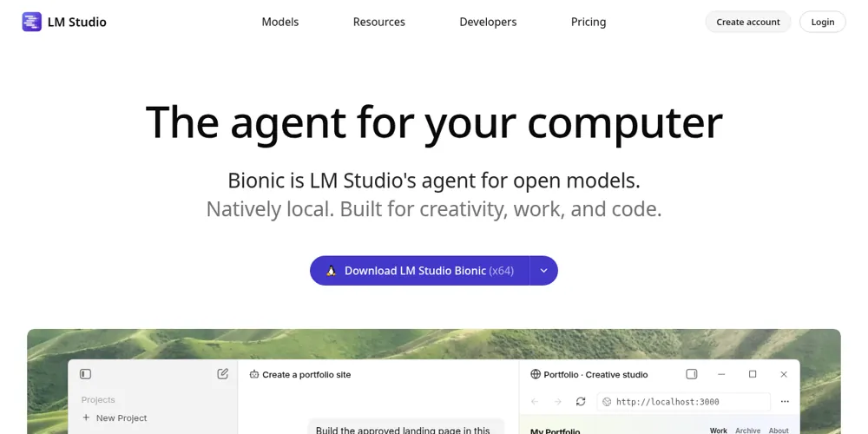Click the localhost:3000 address field
Image resolution: width=868 pixels, height=434 pixels.
(x=684, y=402)
